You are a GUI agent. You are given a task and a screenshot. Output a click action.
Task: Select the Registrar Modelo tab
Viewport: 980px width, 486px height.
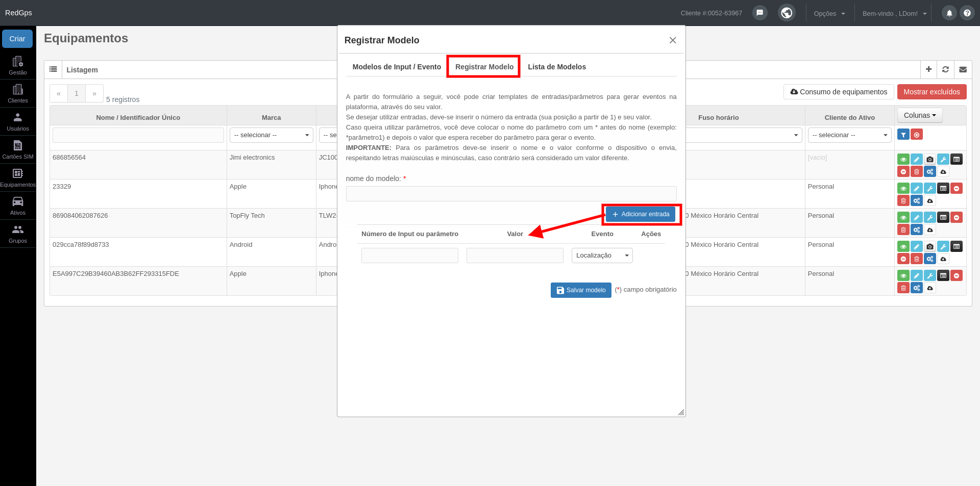pyautogui.click(x=484, y=67)
